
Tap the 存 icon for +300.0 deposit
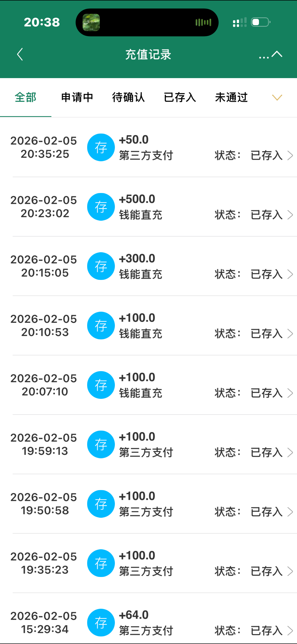(101, 266)
